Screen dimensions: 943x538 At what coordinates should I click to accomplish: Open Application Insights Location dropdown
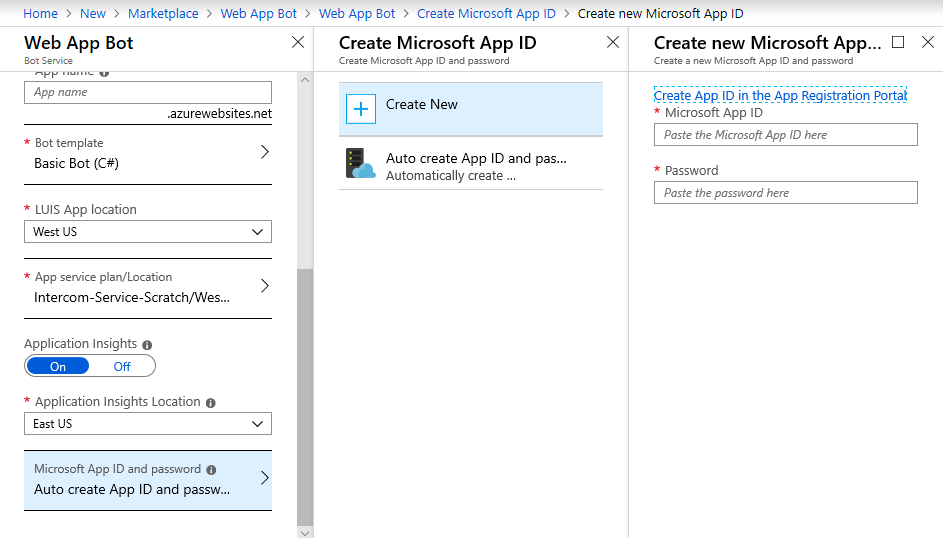(x=147, y=424)
